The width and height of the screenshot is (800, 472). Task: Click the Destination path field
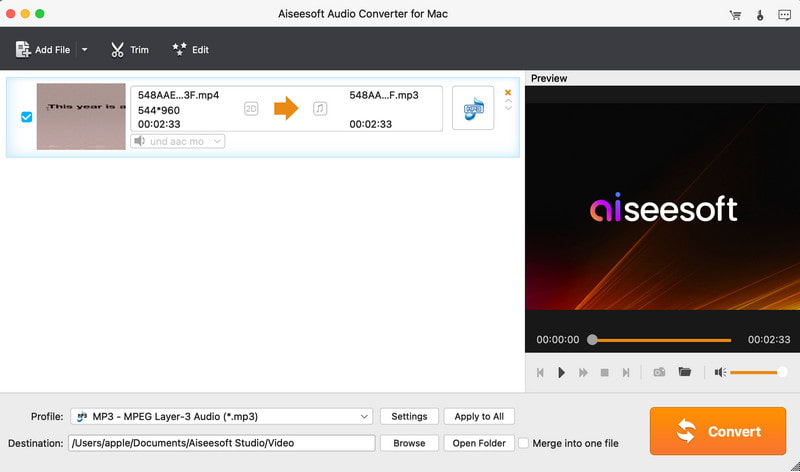point(221,443)
